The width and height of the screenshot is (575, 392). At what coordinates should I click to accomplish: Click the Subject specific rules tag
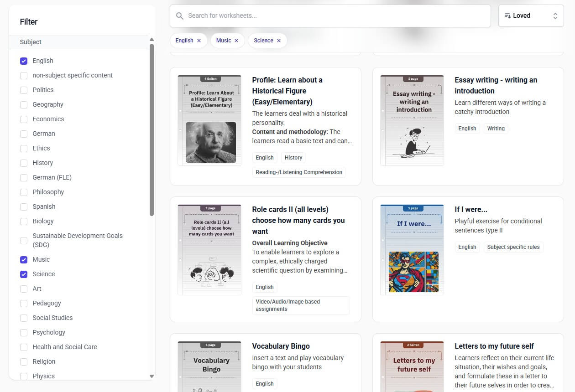513,247
